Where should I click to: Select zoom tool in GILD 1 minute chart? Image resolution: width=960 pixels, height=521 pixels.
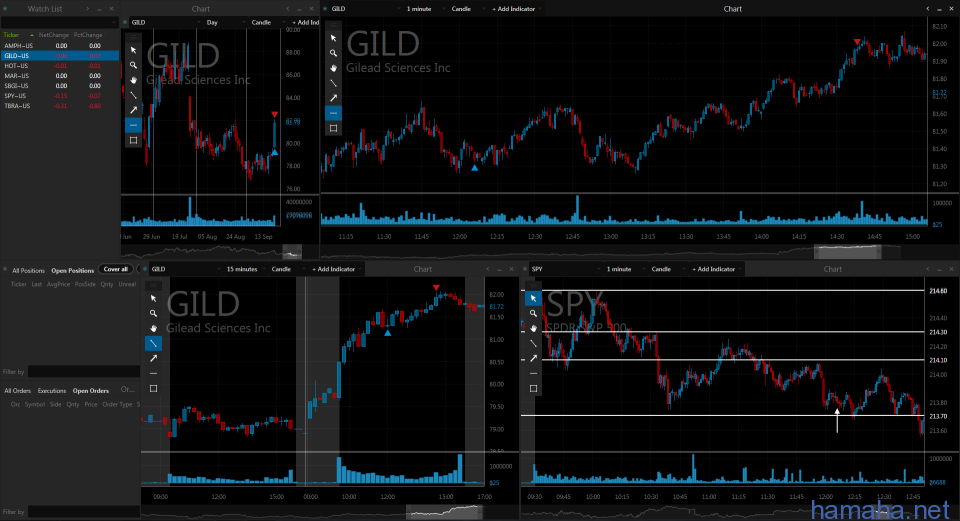333,53
